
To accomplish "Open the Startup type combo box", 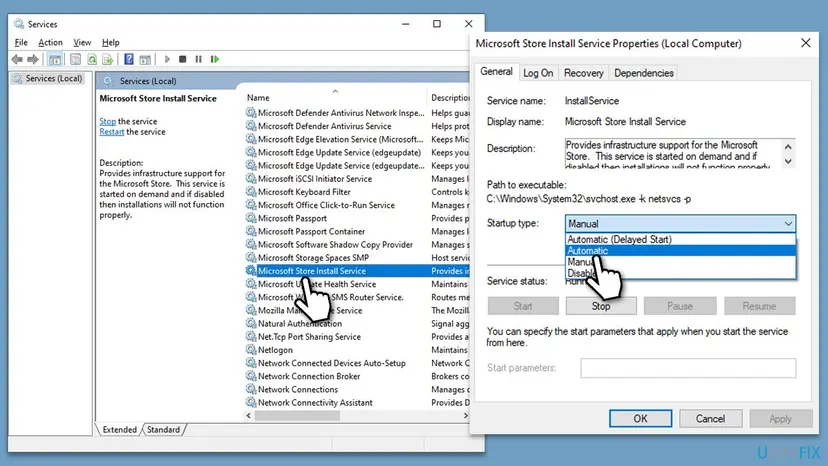I will click(680, 223).
